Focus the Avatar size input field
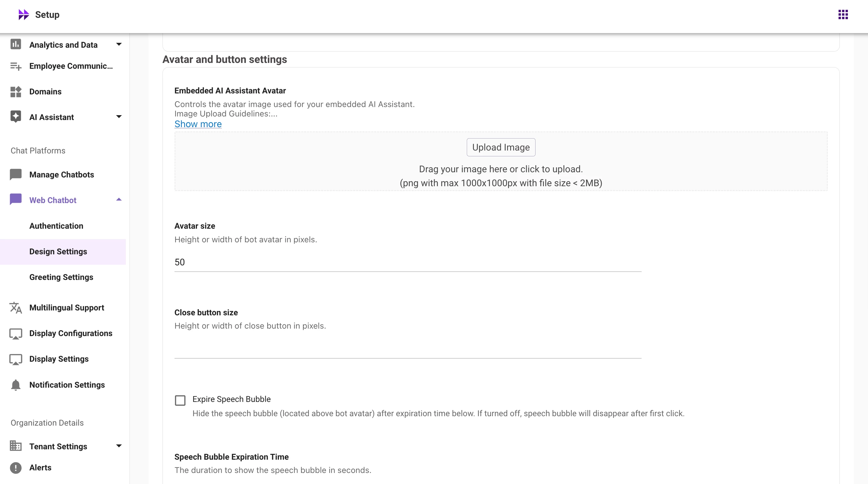Screen dimensions: 868x484 [408, 262]
